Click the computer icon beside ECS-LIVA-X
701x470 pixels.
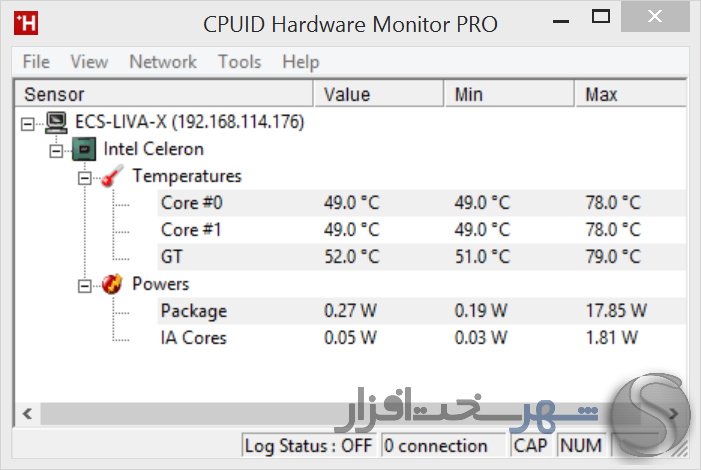[x=56, y=123]
